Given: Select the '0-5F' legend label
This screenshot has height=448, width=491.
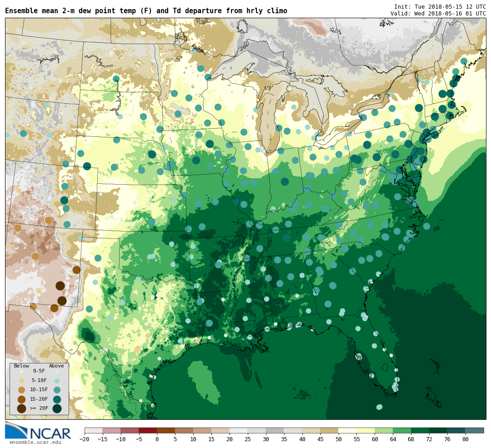Looking at the screenshot, I should tap(39, 371).
